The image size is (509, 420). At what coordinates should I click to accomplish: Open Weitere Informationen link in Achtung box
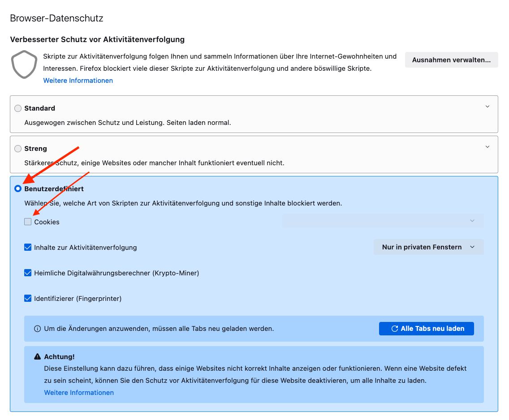coord(79,392)
